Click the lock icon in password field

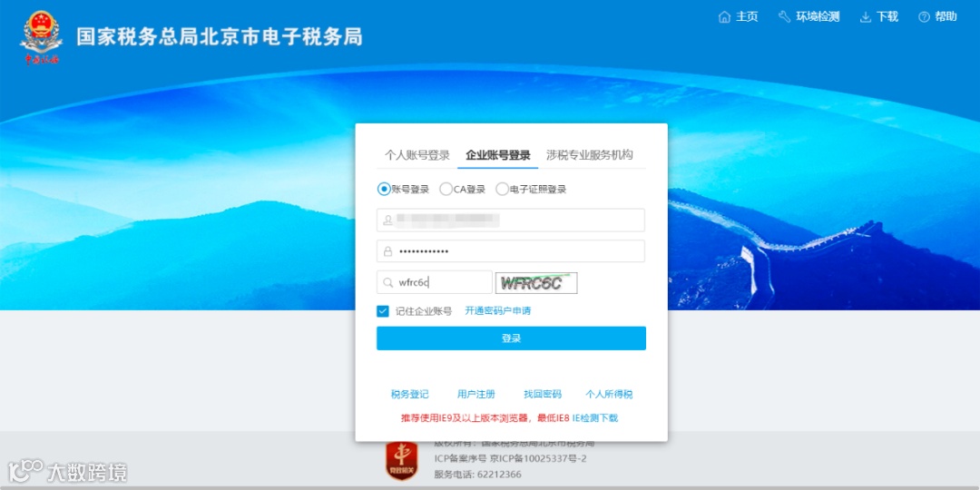coord(388,251)
